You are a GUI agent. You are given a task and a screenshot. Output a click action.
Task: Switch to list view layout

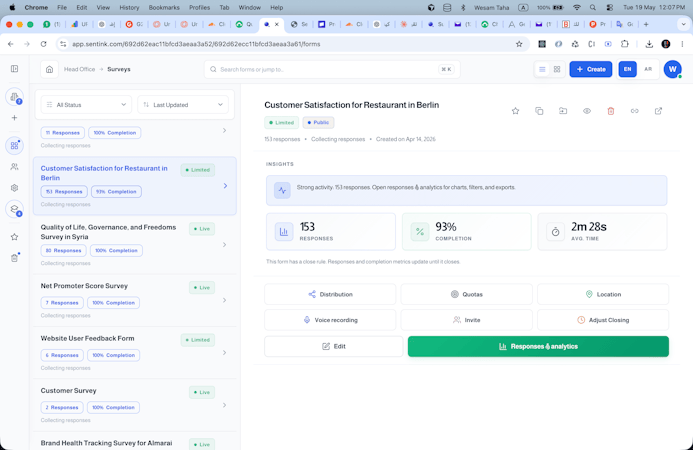[x=542, y=69]
